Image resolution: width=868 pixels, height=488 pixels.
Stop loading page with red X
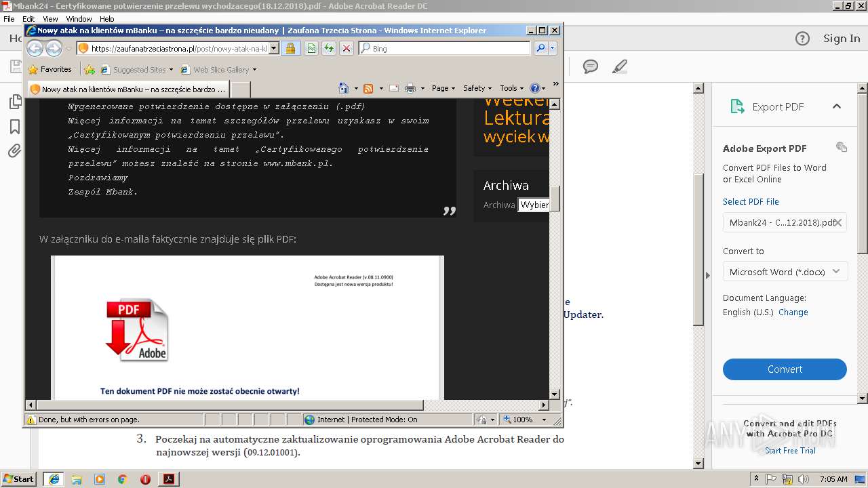click(x=347, y=48)
